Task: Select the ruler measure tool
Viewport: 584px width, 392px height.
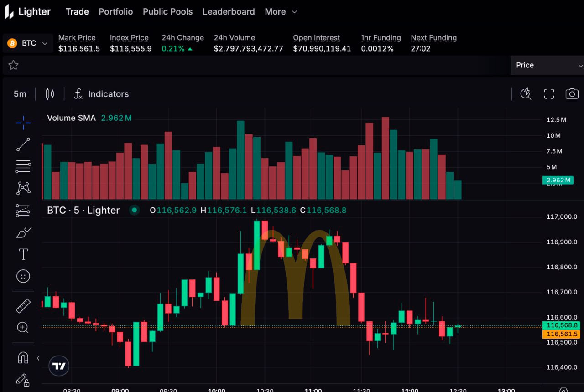Action: [x=23, y=306]
